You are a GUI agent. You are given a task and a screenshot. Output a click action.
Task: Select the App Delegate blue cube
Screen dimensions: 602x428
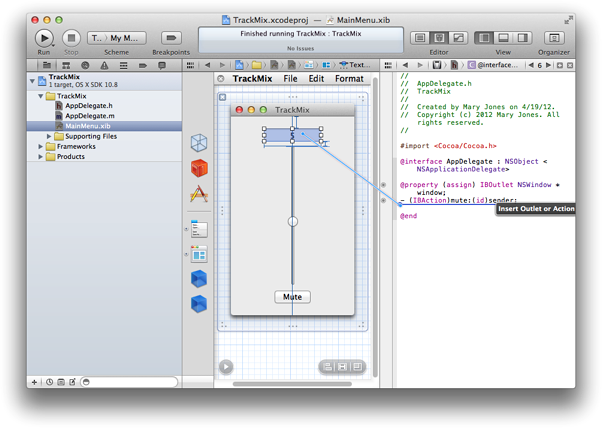click(199, 279)
